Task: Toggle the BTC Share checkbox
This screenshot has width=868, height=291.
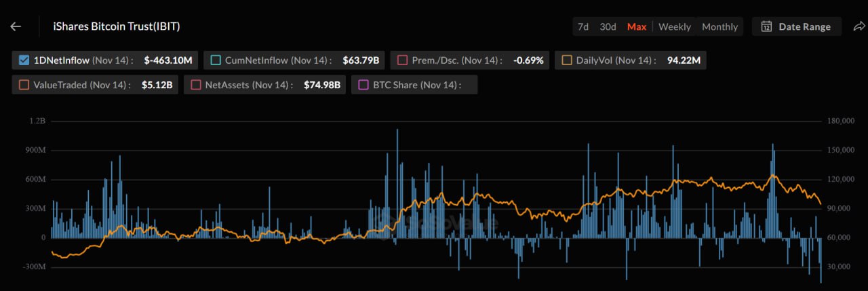Action: (363, 85)
